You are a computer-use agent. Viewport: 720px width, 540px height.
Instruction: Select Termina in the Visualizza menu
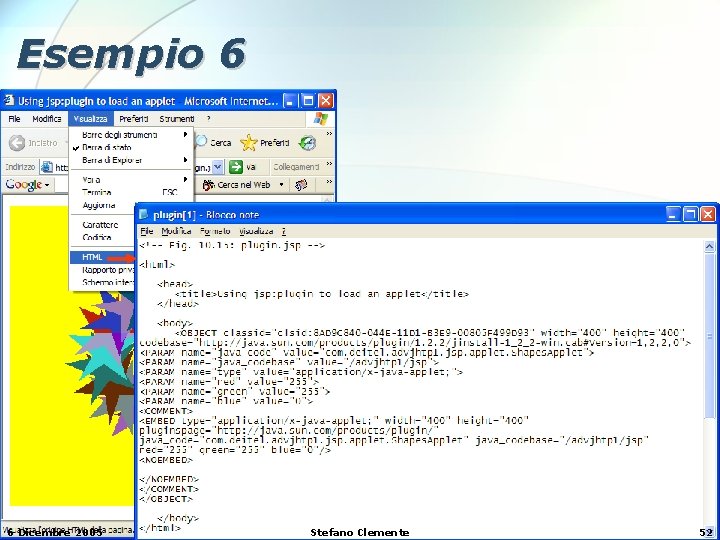131,192
